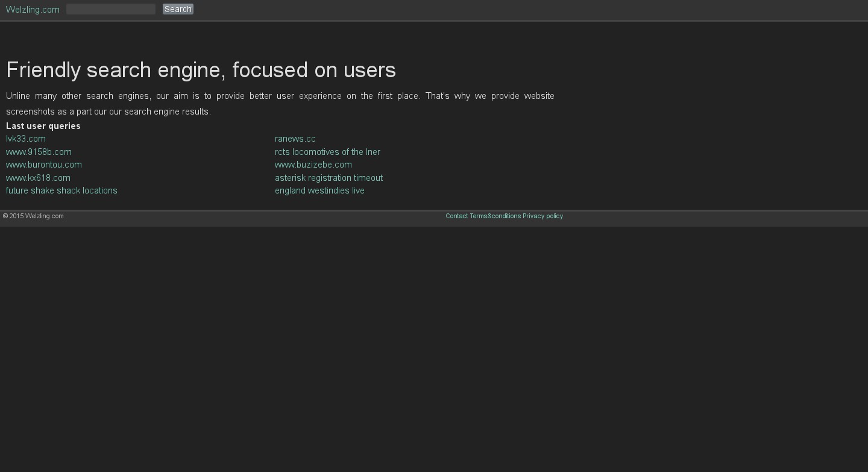Click the 2015 Welzling.com copyright text
Viewport: 868px width, 472px height.
(x=34, y=216)
